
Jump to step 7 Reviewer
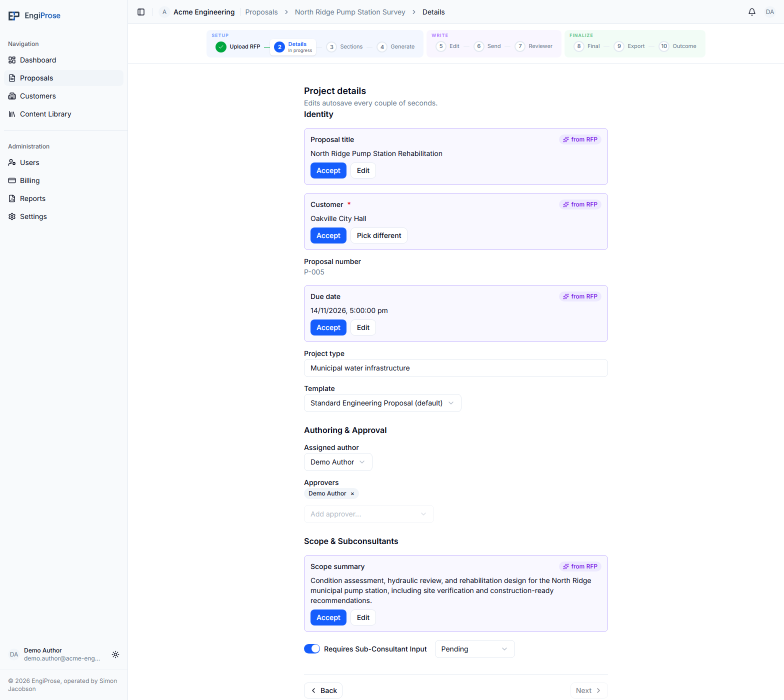click(534, 46)
